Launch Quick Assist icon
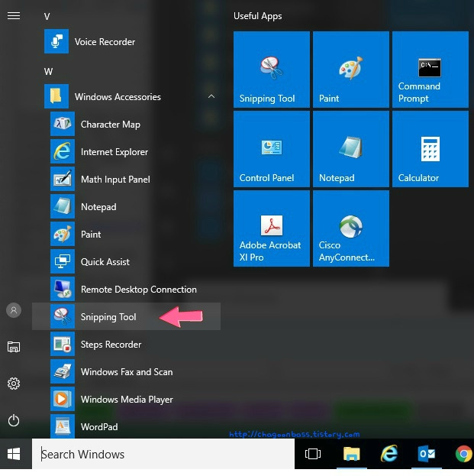The height and width of the screenshot is (476, 474). click(63, 261)
